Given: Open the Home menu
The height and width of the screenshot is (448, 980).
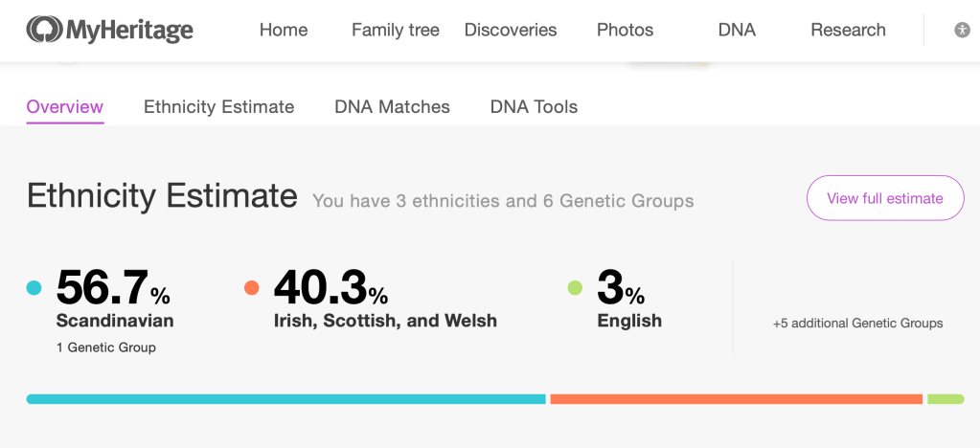Looking at the screenshot, I should [284, 31].
